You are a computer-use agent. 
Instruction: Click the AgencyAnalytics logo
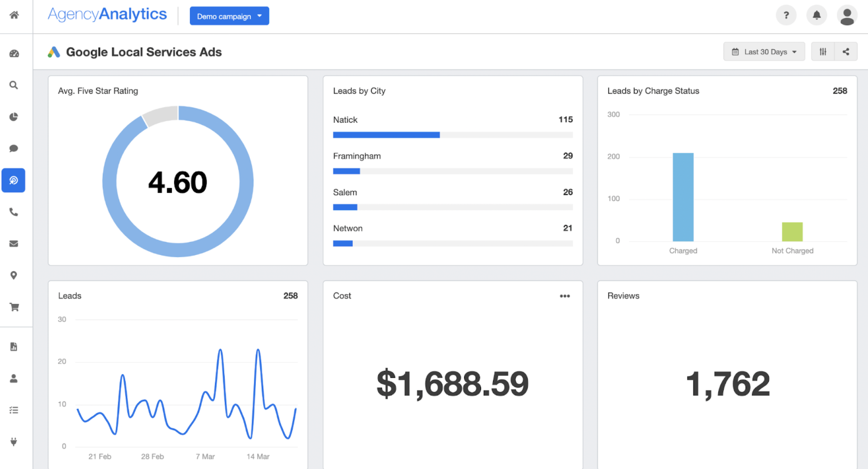(x=107, y=14)
